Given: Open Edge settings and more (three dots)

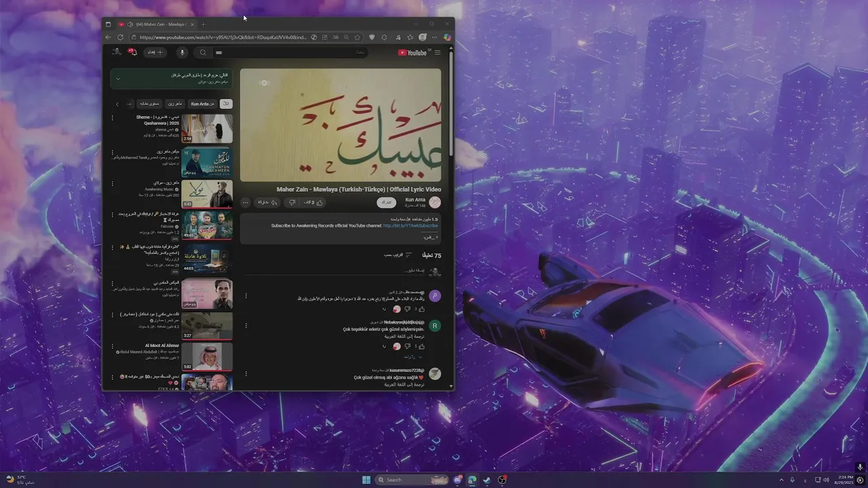Looking at the screenshot, I should (435, 37).
